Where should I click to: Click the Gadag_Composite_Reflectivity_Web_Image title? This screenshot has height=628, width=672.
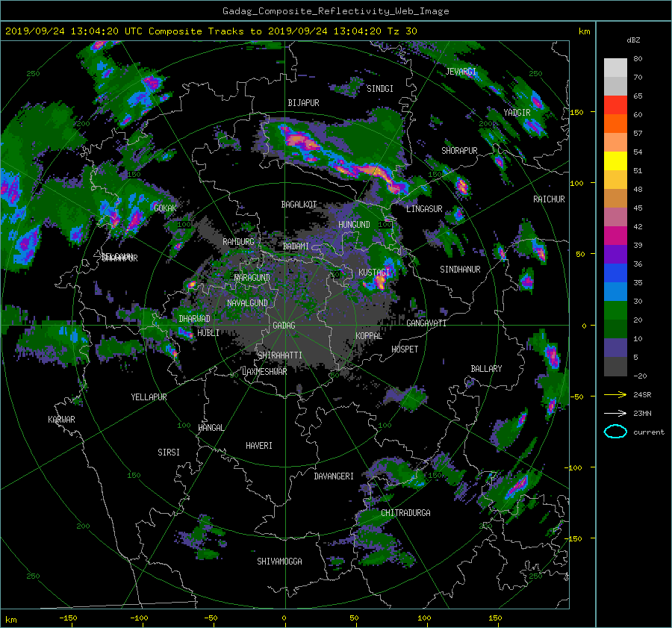pos(335,11)
